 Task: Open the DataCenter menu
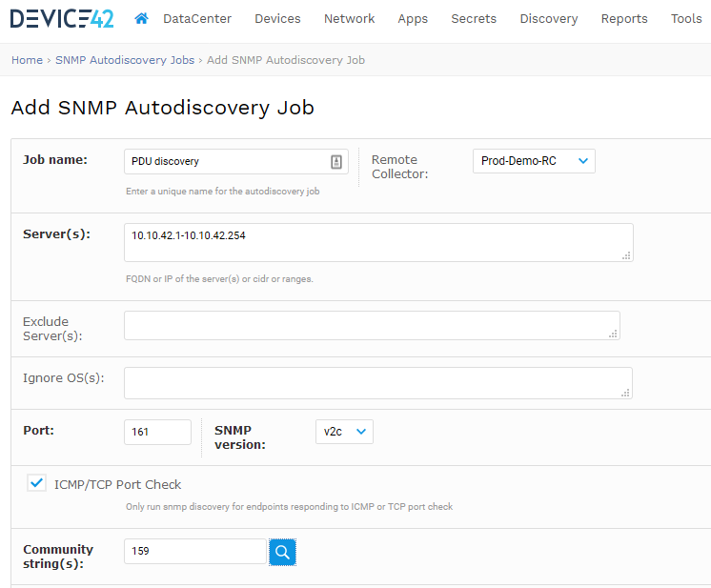[197, 19]
